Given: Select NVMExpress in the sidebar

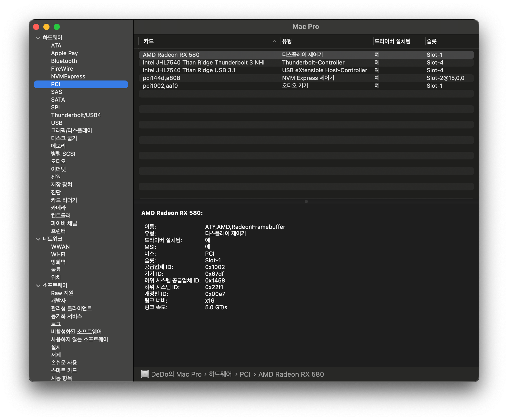Looking at the screenshot, I should 68,76.
